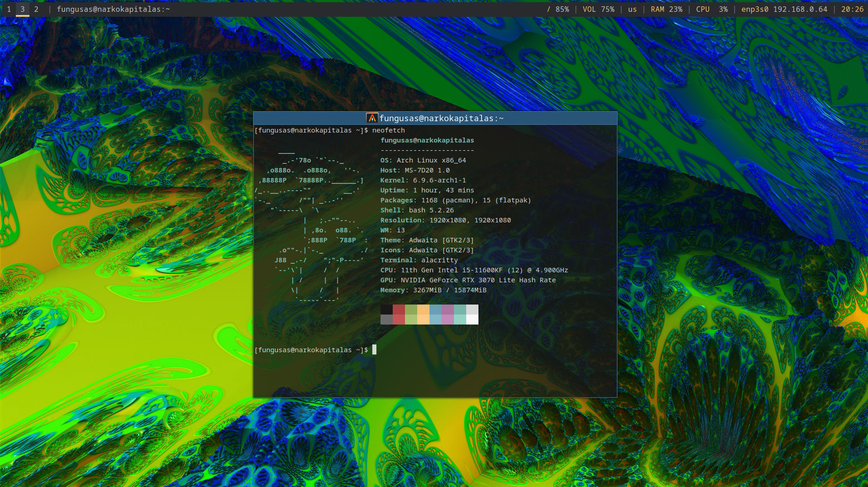Click the neofetch command text in terminal
This screenshot has height=487, width=868.
388,130
